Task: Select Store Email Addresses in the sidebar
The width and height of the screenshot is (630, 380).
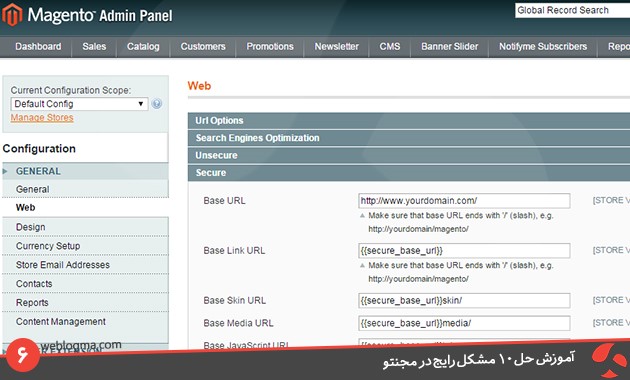Action: pyautogui.click(x=85, y=265)
